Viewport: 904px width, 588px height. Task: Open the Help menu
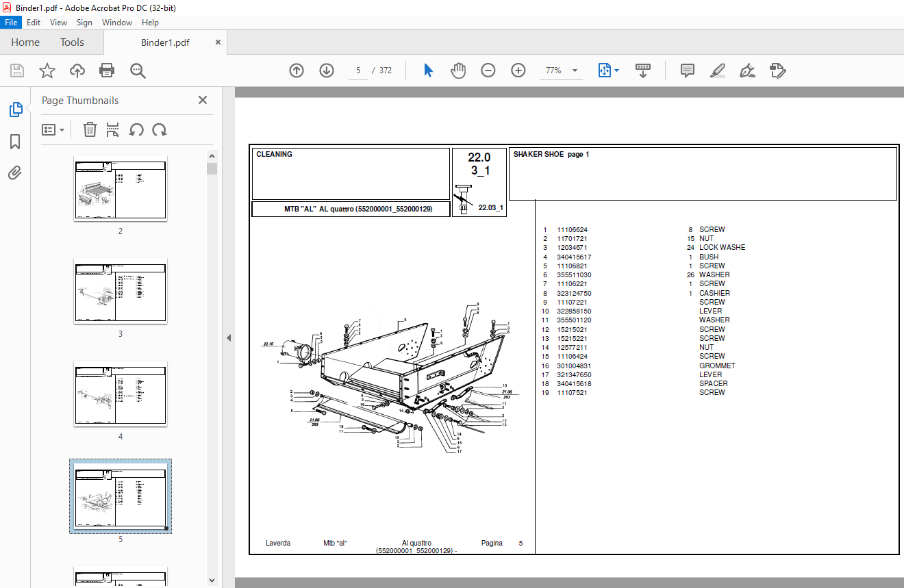(150, 23)
